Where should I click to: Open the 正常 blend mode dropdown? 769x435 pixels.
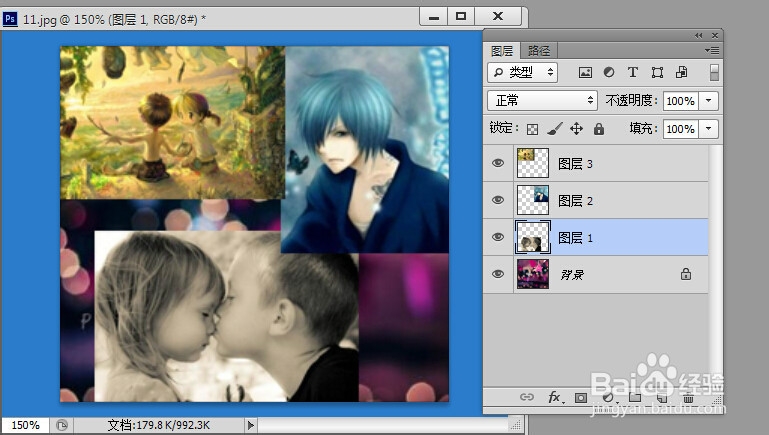point(542,101)
